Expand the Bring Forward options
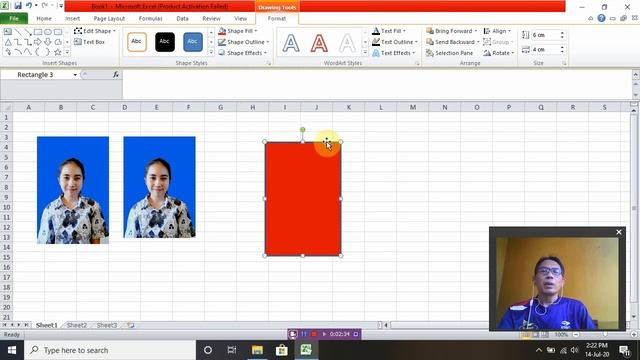 [x=476, y=31]
